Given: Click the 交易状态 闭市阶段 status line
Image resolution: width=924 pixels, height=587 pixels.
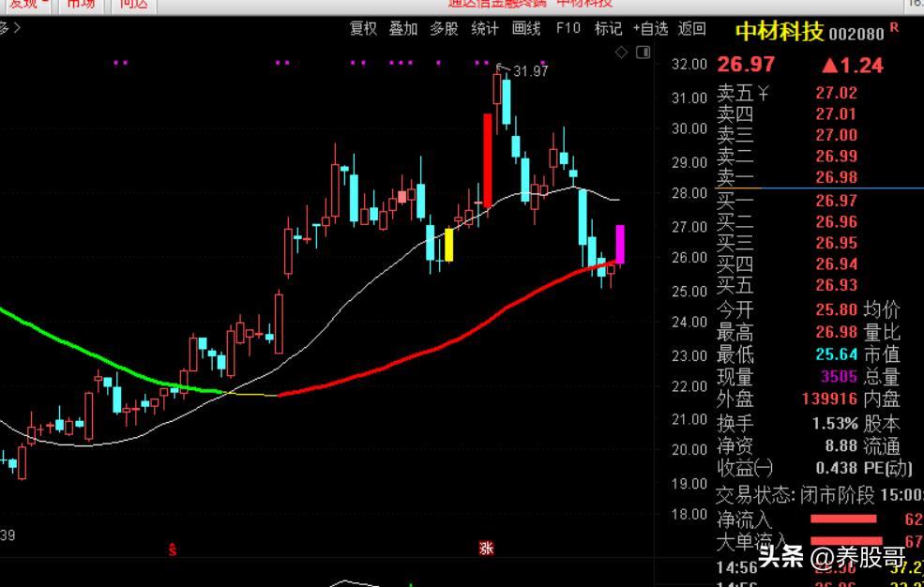Looking at the screenshot, I should (x=819, y=495).
